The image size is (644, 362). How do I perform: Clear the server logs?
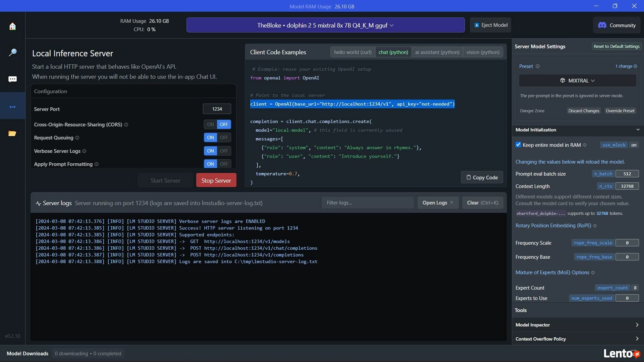(483, 203)
